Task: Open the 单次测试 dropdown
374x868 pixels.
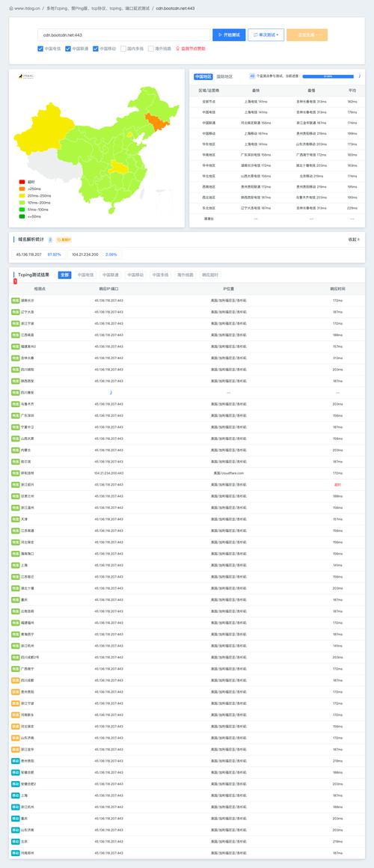Action: point(266,35)
